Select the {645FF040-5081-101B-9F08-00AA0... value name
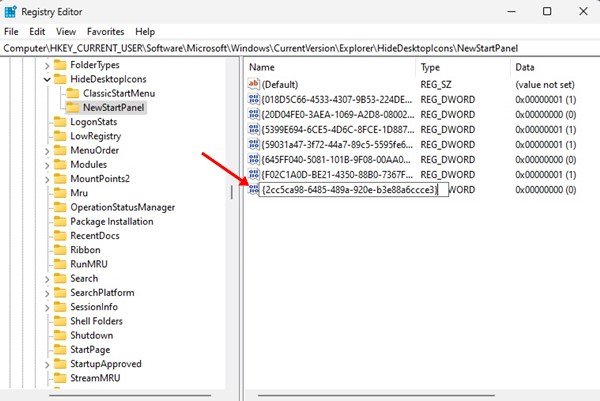Image resolution: width=600 pixels, height=401 pixels. (x=336, y=160)
